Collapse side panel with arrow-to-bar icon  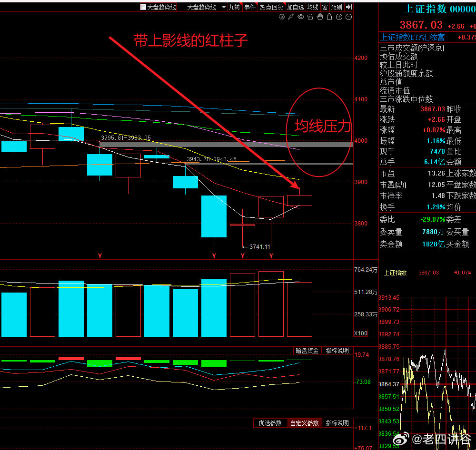(x=349, y=7)
